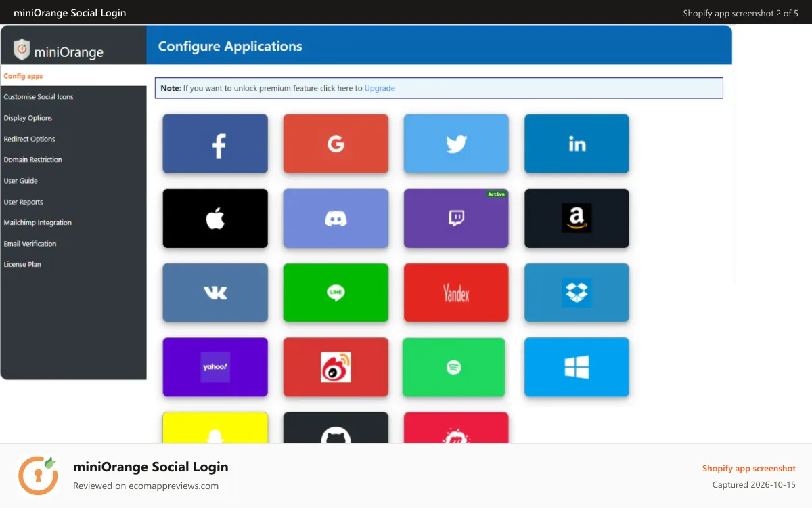Viewport: 812px width, 508px height.
Task: Click the Active badge on Twitch tile
Action: (496, 194)
